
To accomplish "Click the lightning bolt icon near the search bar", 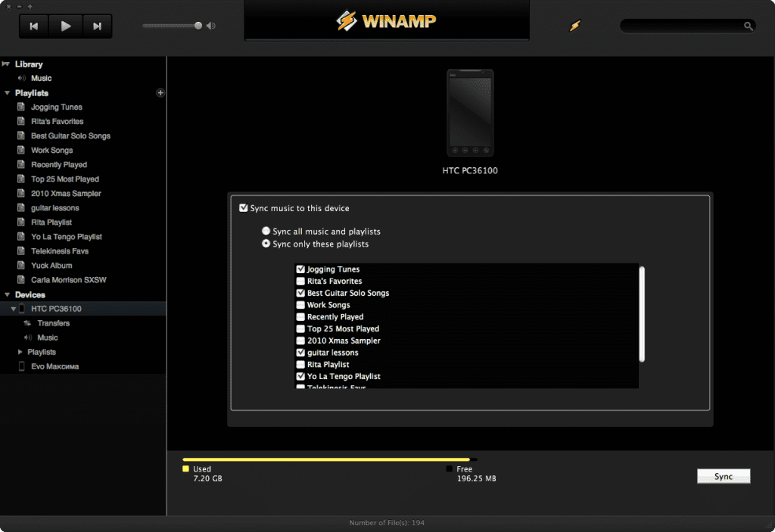I will tap(575, 25).
